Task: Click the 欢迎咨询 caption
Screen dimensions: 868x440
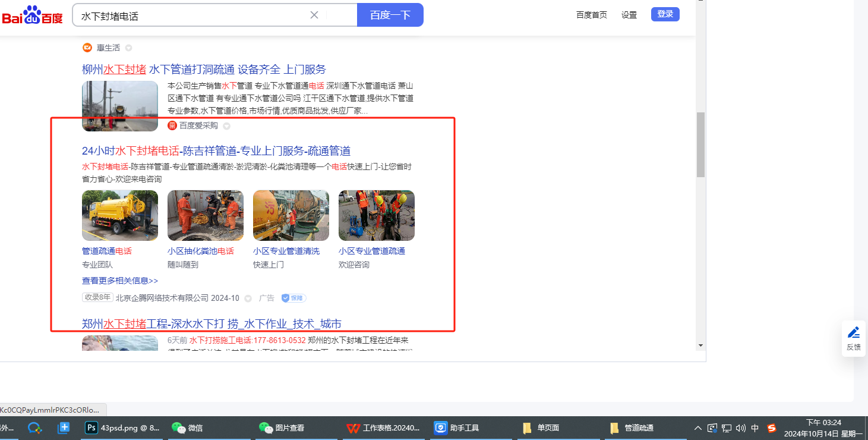Action: click(x=354, y=265)
